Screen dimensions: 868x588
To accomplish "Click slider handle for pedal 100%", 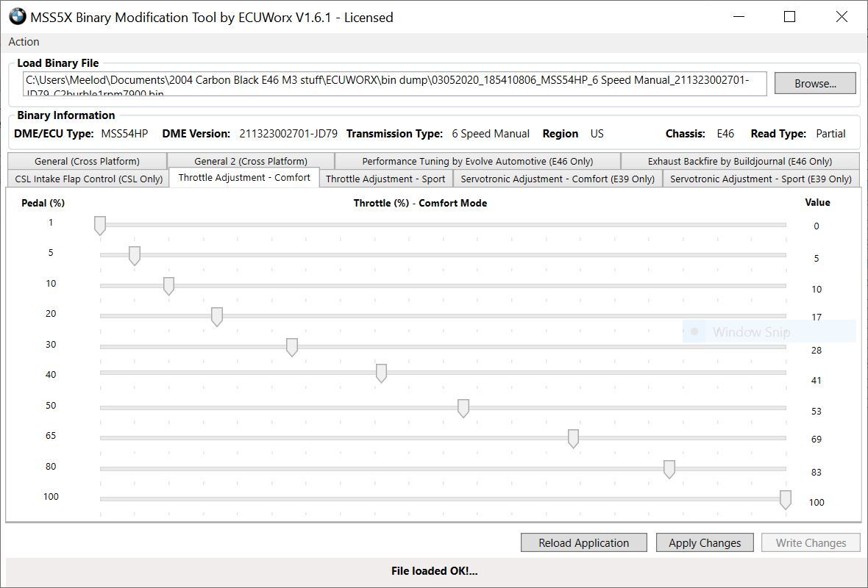I will [786, 500].
